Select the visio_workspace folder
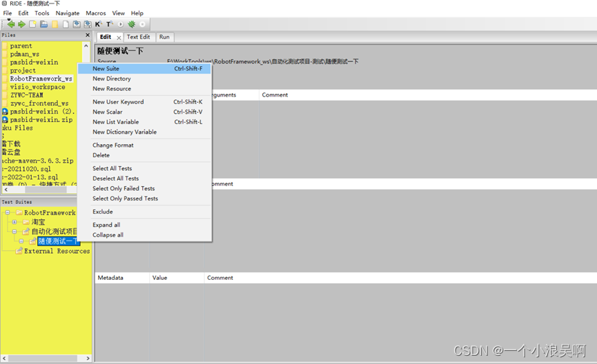Viewport: 597px width, 364px height. point(37,87)
